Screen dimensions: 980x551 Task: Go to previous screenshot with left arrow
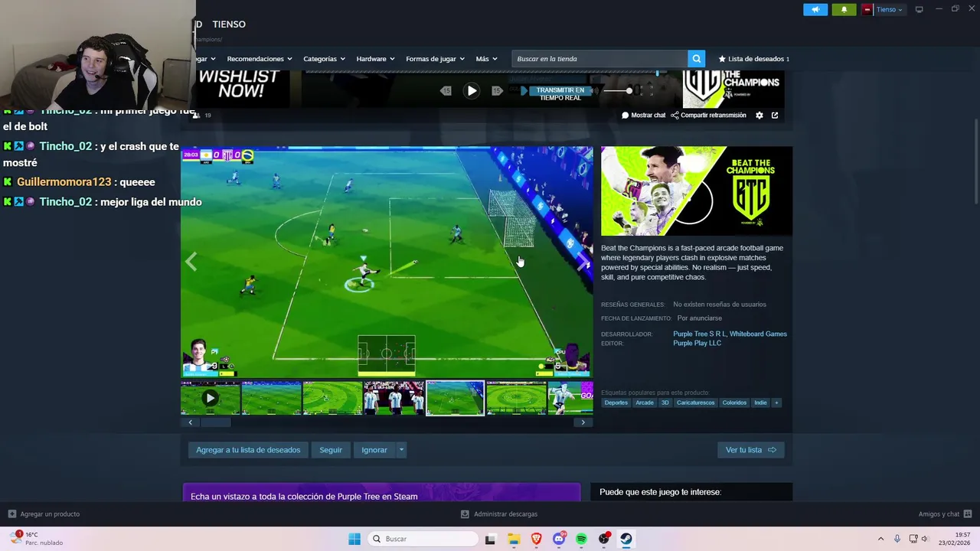[x=191, y=262]
